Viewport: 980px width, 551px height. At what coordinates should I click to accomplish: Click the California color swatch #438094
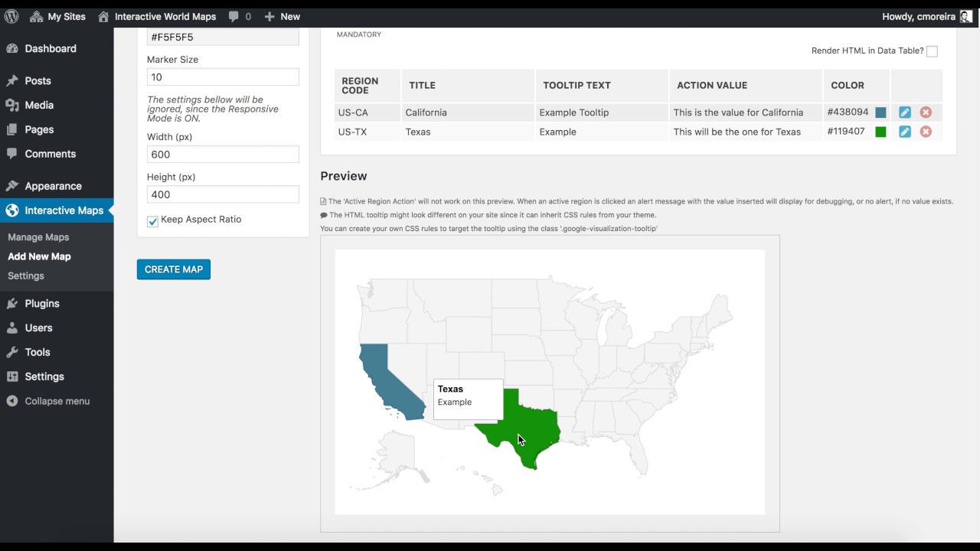[x=880, y=112]
